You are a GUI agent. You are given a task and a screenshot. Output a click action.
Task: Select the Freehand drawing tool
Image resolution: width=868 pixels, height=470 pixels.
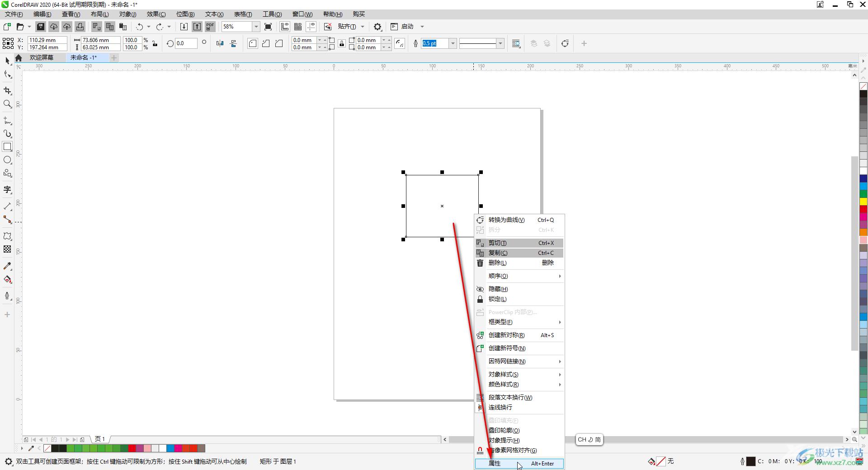pyautogui.click(x=7, y=121)
